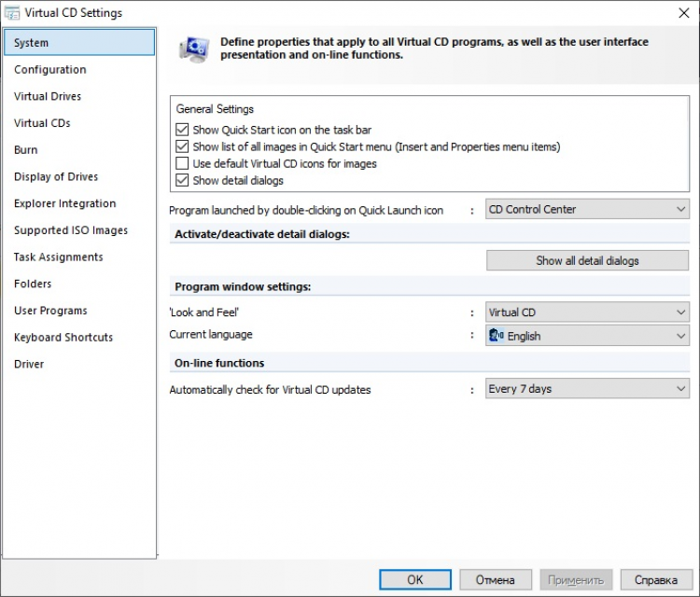
Task: Open the Current language dropdown
Action: 587,336
